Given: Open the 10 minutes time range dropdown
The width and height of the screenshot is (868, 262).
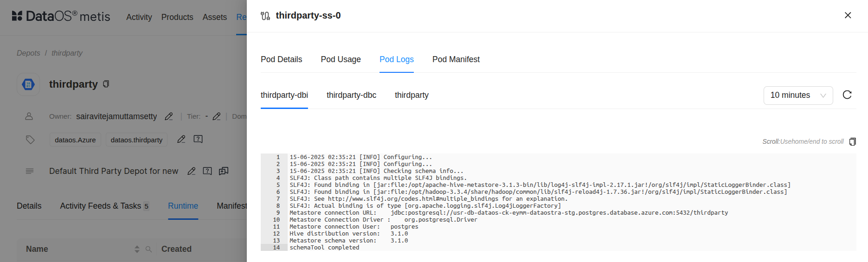Looking at the screenshot, I should click(797, 95).
